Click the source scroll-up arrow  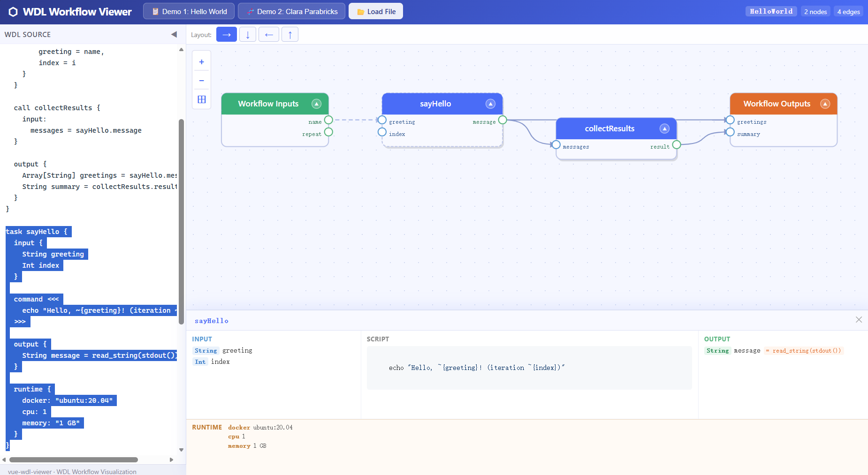pyautogui.click(x=181, y=49)
